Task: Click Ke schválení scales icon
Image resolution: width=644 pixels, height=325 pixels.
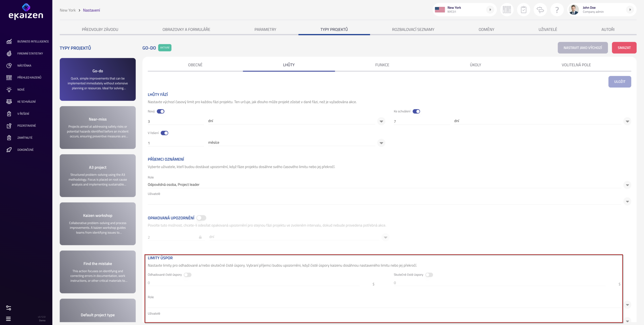Action: (9, 102)
